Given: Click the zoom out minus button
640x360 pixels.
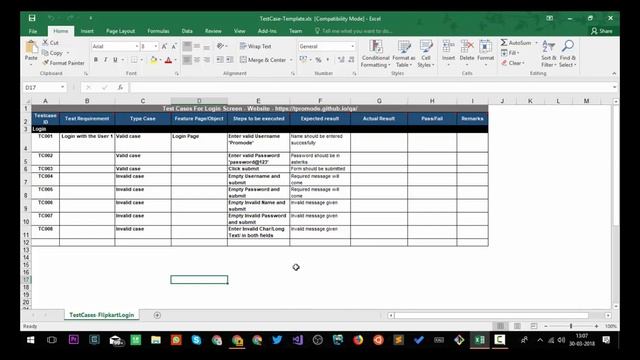Looking at the screenshot, I should (546, 326).
